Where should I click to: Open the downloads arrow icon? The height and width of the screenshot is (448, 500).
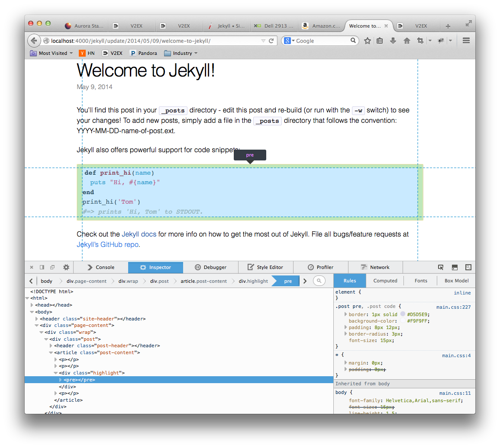click(x=393, y=41)
